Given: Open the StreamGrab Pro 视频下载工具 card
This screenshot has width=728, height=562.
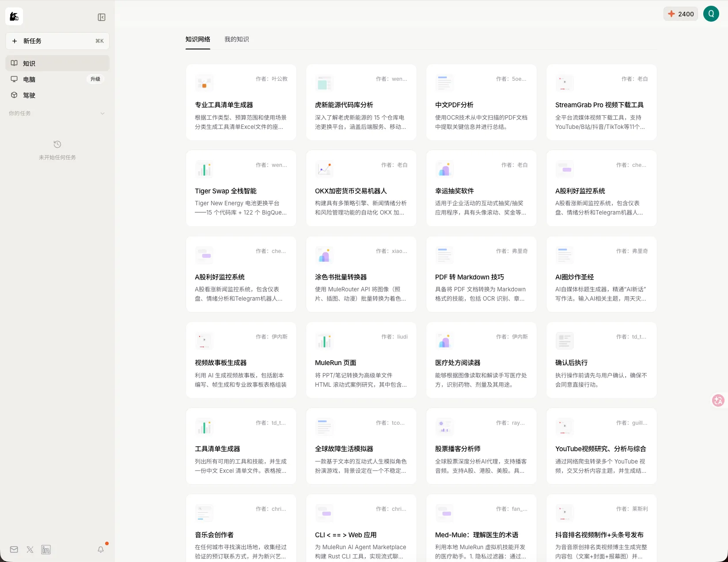Looking at the screenshot, I should click(x=601, y=102).
